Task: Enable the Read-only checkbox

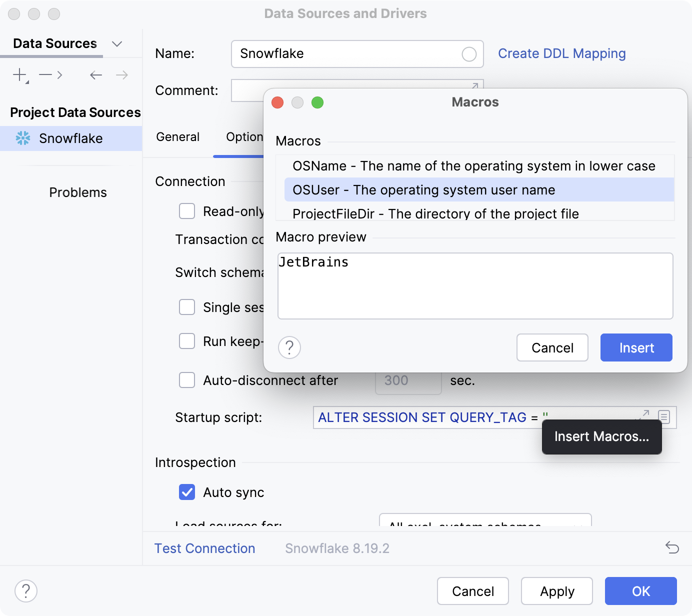Action: [x=186, y=211]
